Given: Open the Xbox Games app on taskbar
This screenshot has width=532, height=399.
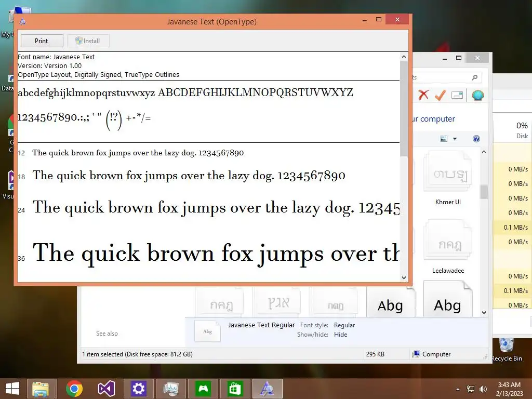Looking at the screenshot, I should pyautogui.click(x=203, y=389).
